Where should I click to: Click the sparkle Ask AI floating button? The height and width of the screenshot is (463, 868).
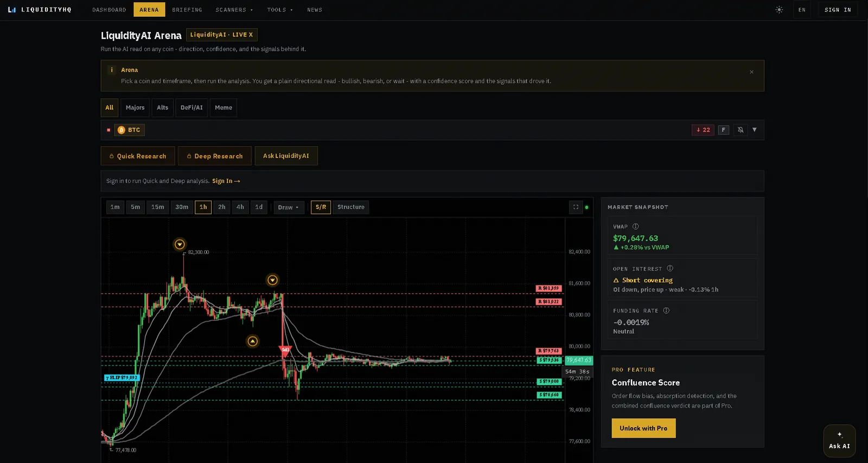tap(839, 441)
